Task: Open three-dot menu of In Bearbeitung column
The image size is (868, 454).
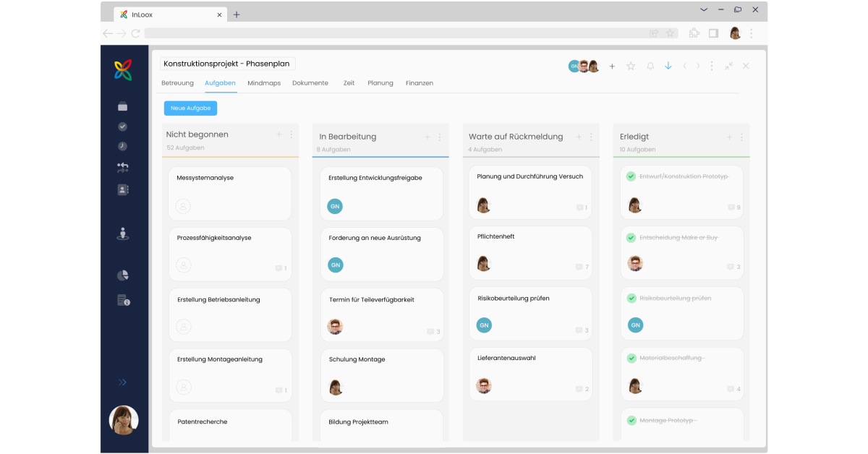Action: 440,137
